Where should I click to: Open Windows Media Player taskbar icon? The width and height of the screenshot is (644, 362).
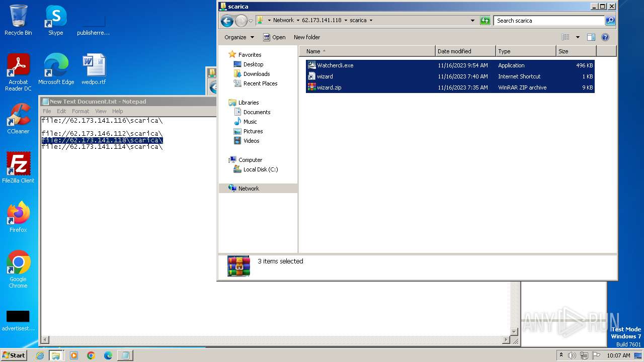pyautogui.click(x=74, y=355)
